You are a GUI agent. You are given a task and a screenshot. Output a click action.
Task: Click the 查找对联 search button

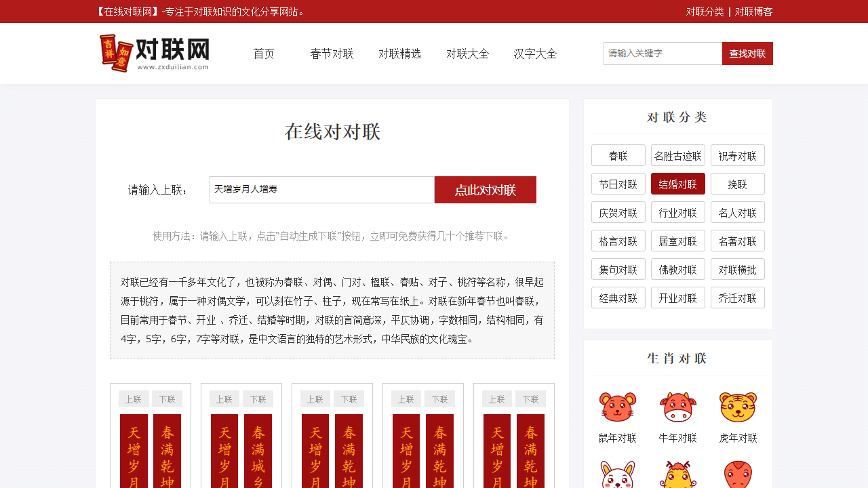[x=747, y=54]
